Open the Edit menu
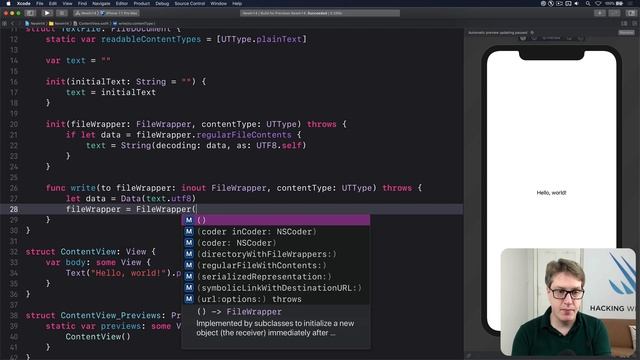This screenshot has height=360, width=640. pyautogui.click(x=53, y=3)
